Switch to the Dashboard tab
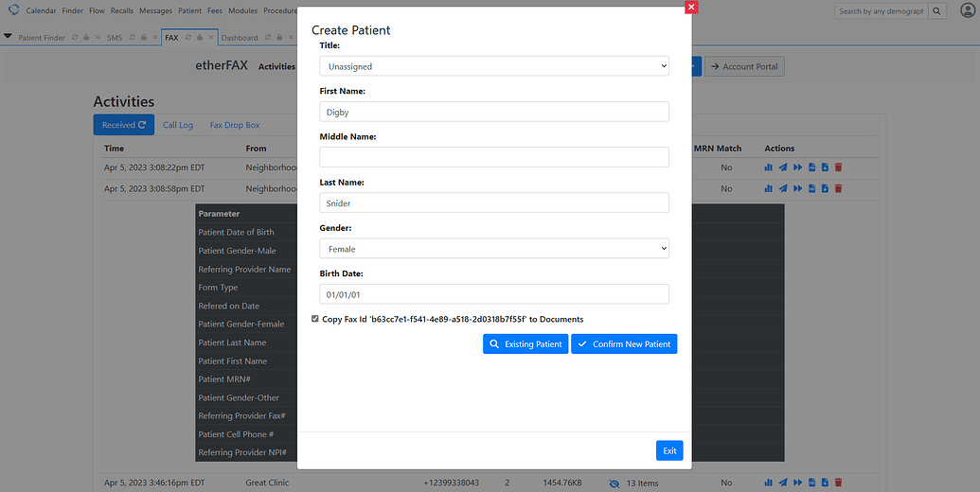 coord(240,38)
